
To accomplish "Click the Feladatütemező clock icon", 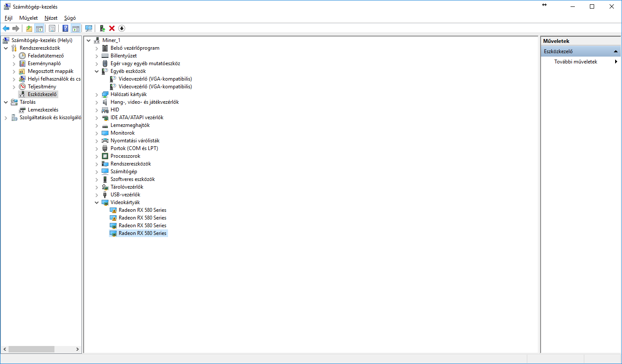I will pos(22,56).
